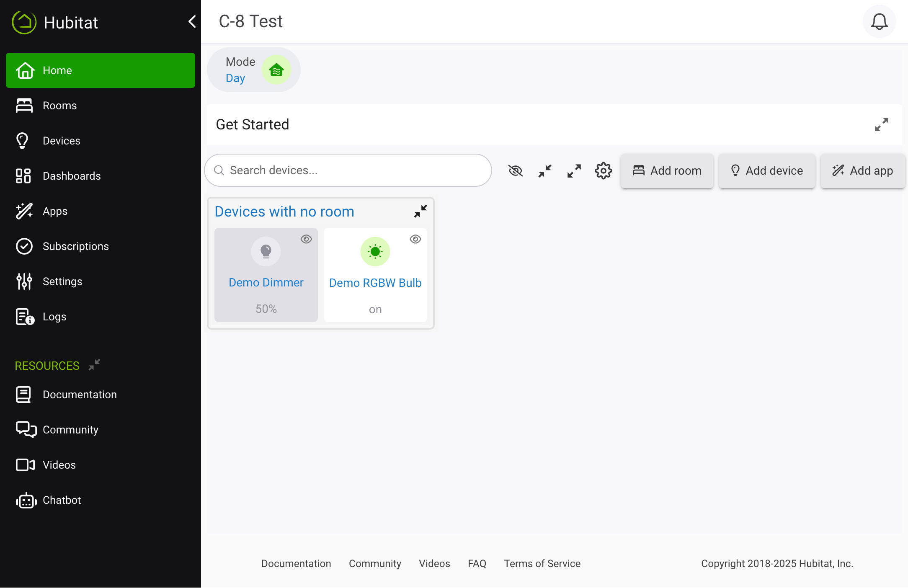Expand all rooms using toolbar arrows
The height and width of the screenshot is (588, 908).
coord(574,171)
